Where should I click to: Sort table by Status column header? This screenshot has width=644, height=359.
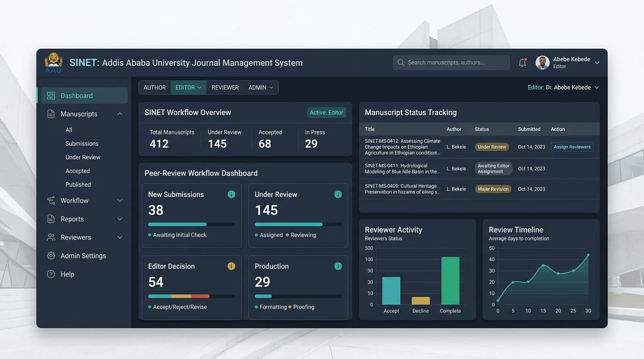482,129
